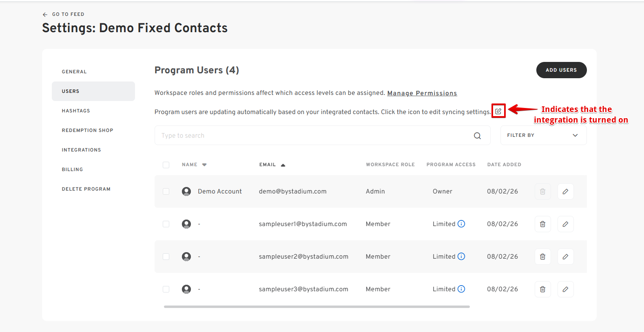Image resolution: width=644 pixels, height=332 pixels.
Task: Click the horizontal scrollbar below the users table
Action: 317,307
